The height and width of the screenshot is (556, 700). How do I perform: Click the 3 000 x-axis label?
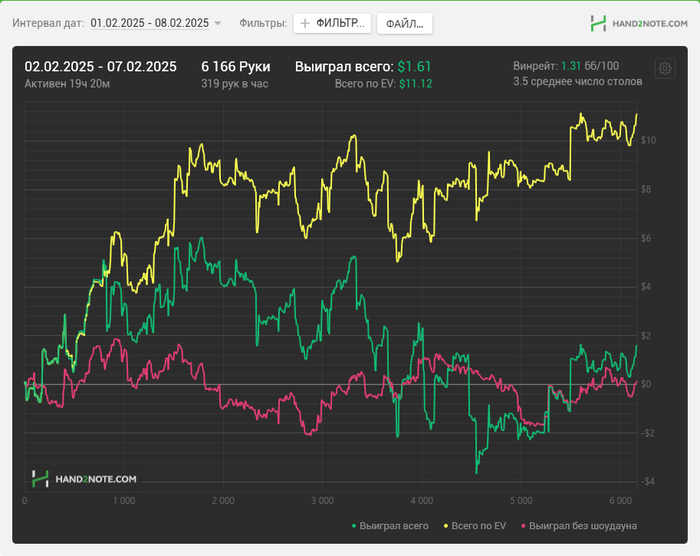pos(322,501)
